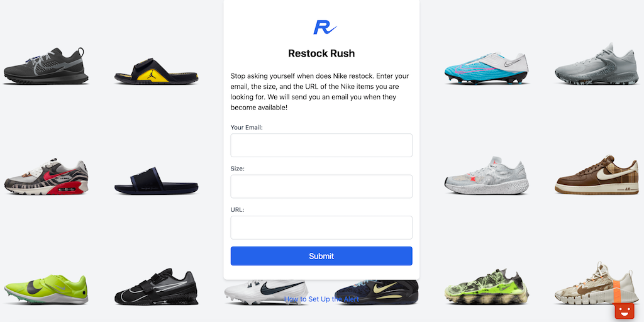Click the navy blue slide sandal
This screenshot has width=644, height=322.
[x=157, y=180]
